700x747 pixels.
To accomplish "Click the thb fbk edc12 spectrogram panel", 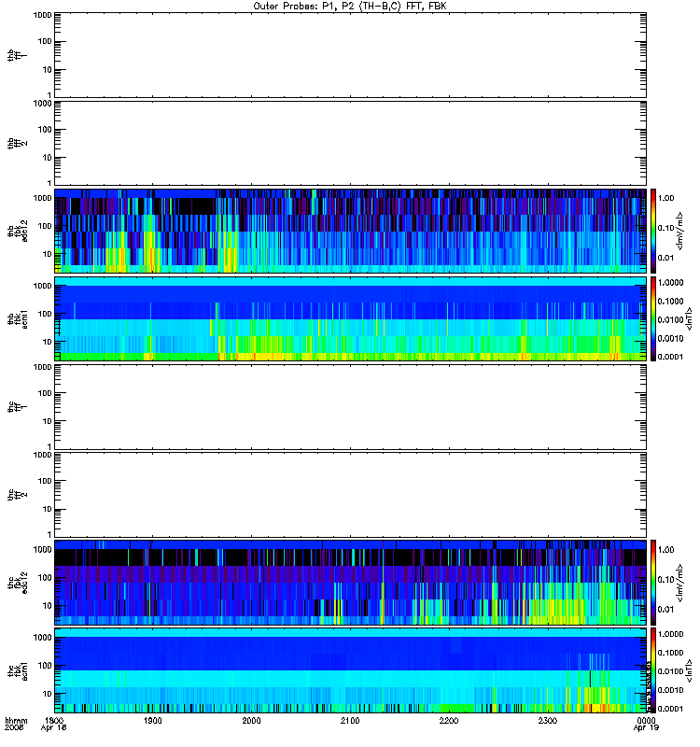I will tap(351, 231).
